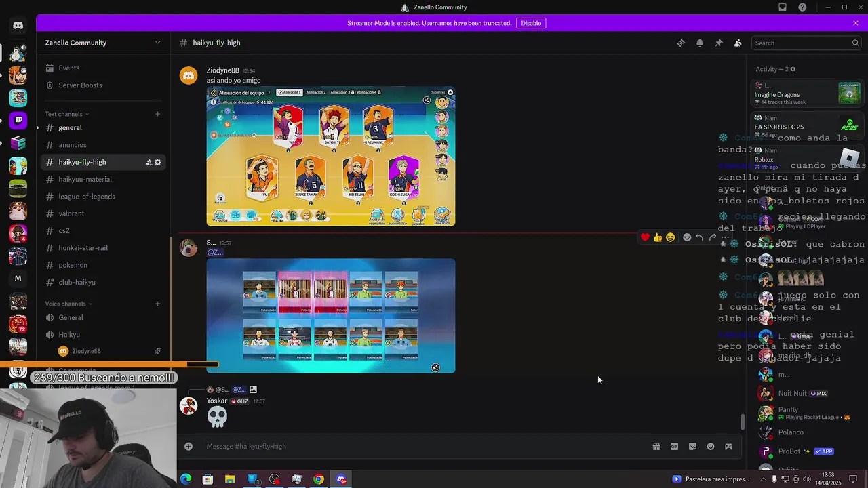868x488 pixels.
Task: Open Discord direct messages home icon
Action: click(18, 25)
